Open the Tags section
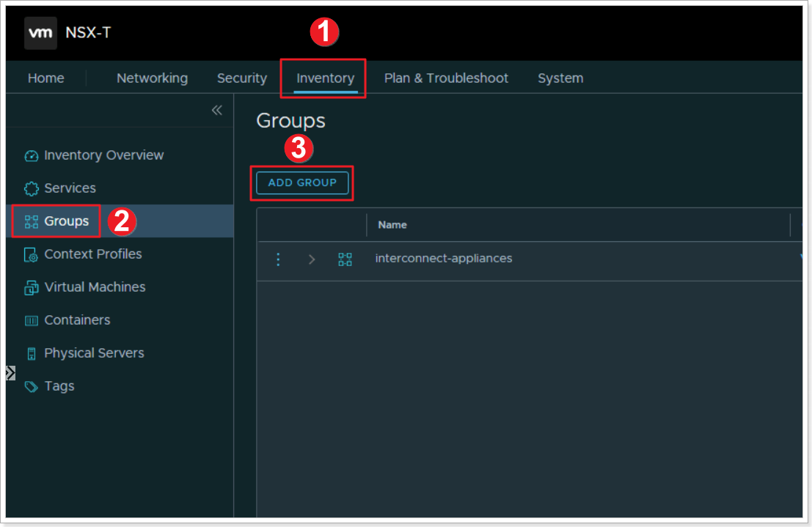 [x=59, y=386]
